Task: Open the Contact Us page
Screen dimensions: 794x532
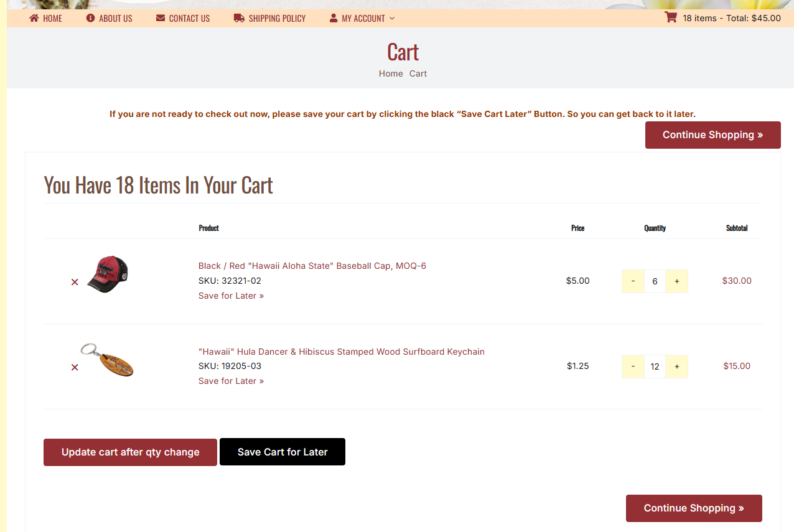Action: click(183, 19)
